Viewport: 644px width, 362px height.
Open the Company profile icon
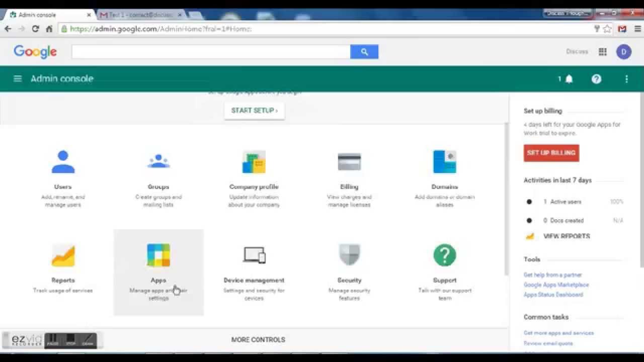[x=254, y=162]
